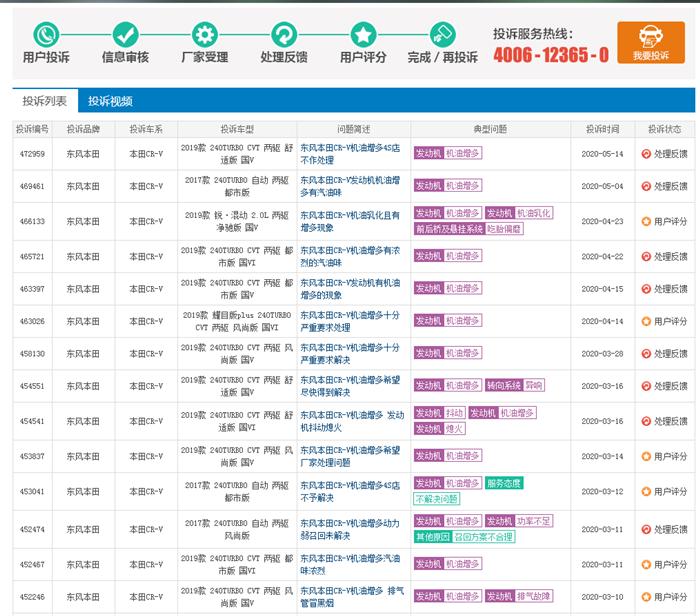Click the 用户投诉 phone step icon

tap(46, 34)
